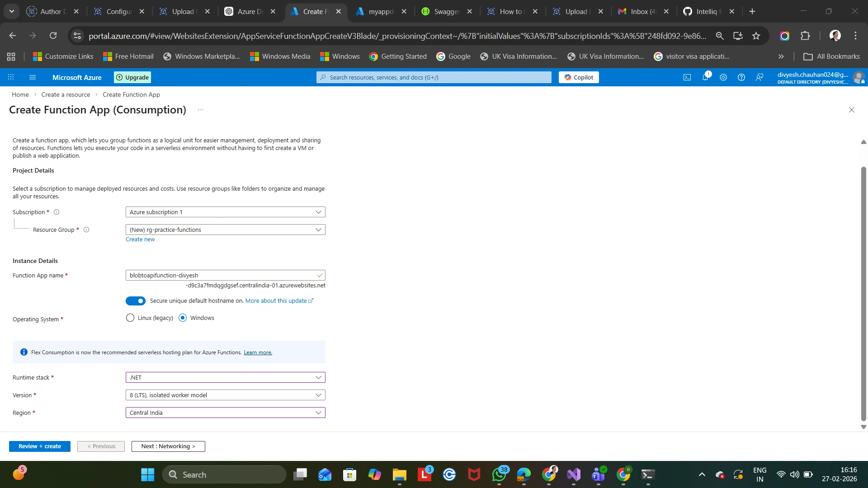Toggle Secure unique default hostname switch

[136, 301]
